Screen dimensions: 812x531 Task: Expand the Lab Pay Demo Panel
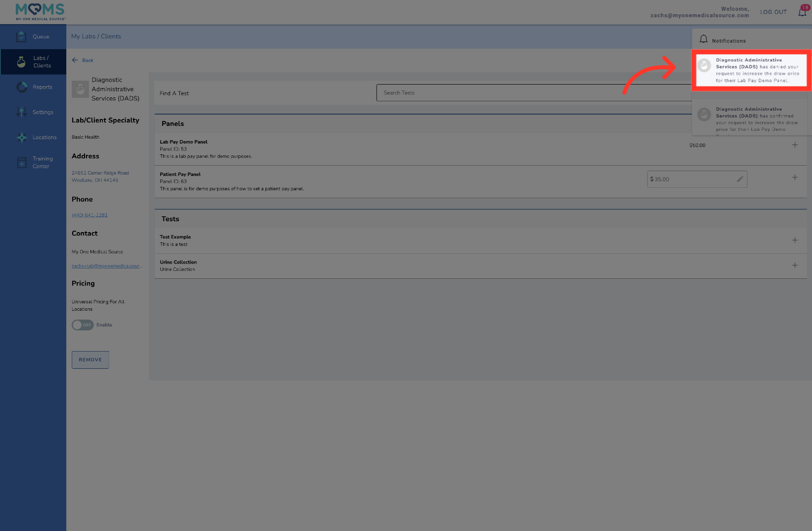tap(795, 145)
